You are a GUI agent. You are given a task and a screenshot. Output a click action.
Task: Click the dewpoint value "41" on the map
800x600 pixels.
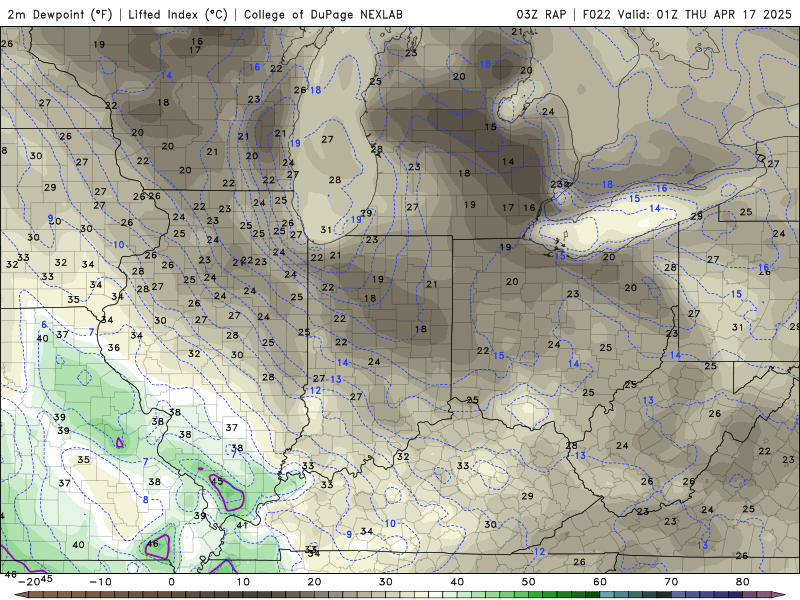point(242,524)
